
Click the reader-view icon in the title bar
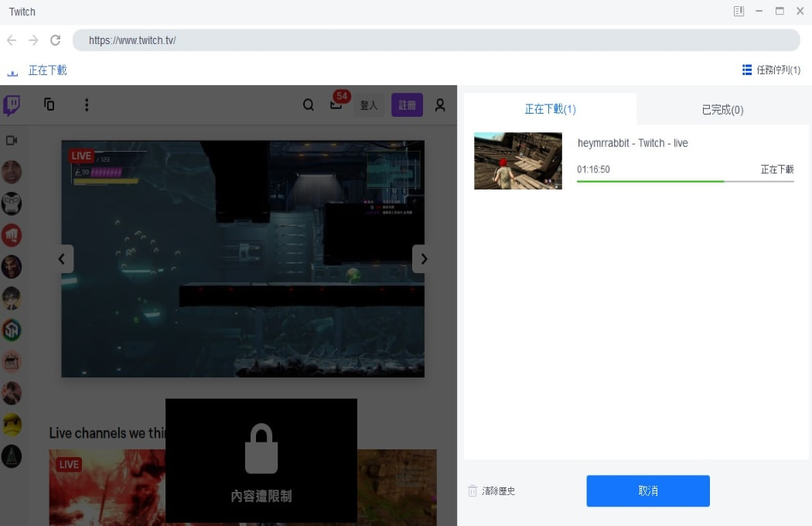point(739,12)
